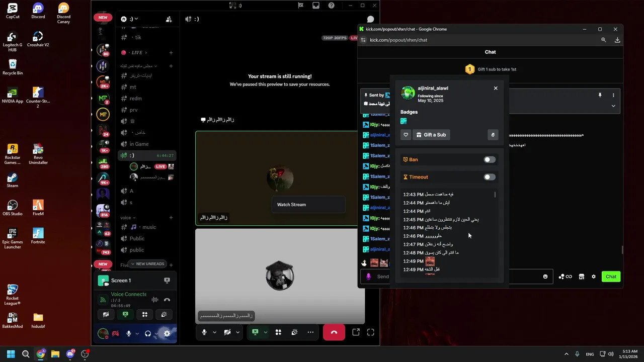Click pin icon on Kick pinned message
The height and width of the screenshot is (362, 644).
(x=600, y=95)
